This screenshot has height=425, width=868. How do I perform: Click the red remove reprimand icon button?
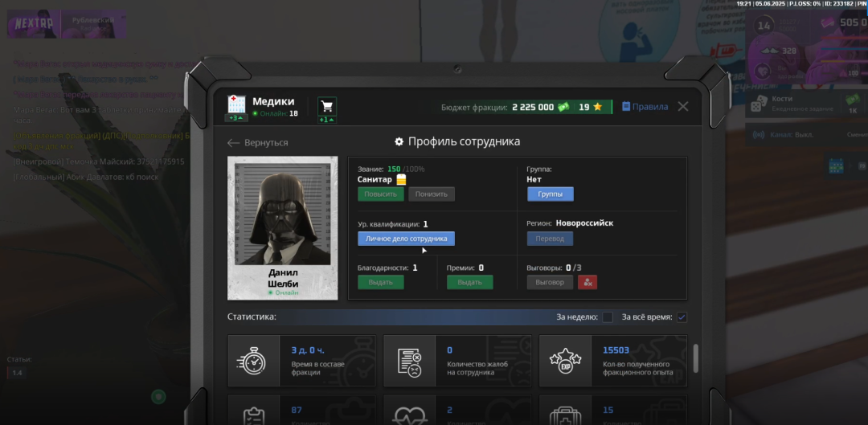588,282
